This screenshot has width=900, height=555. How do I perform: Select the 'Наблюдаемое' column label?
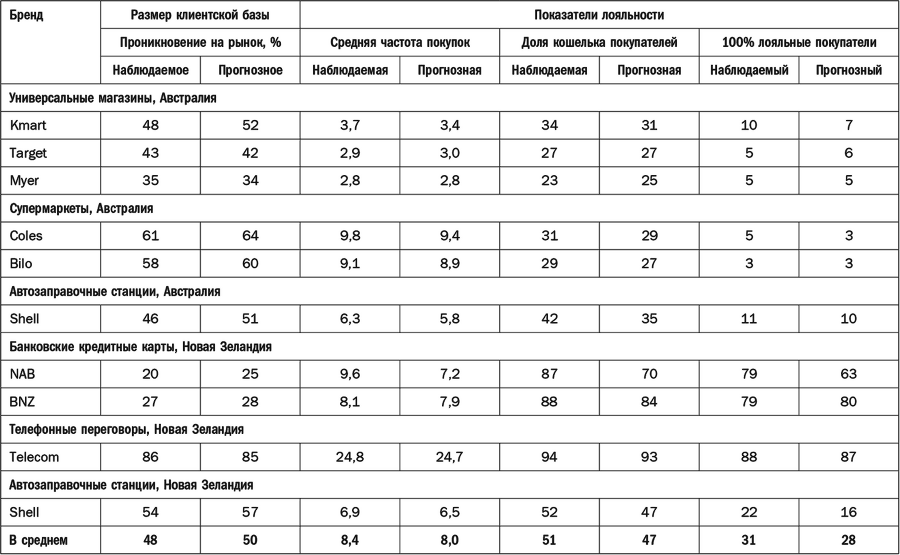click(x=150, y=70)
